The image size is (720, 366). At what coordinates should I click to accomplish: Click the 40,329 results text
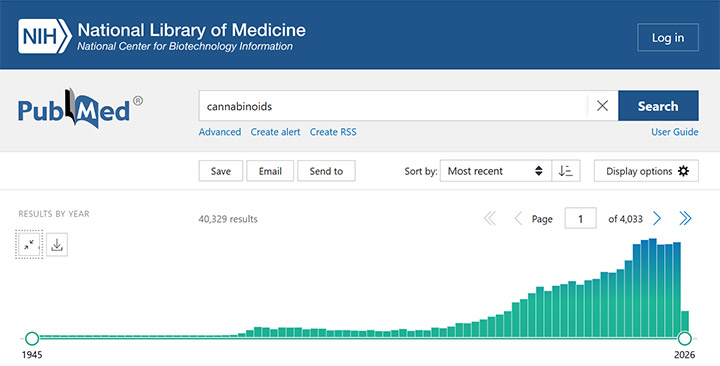click(x=228, y=220)
